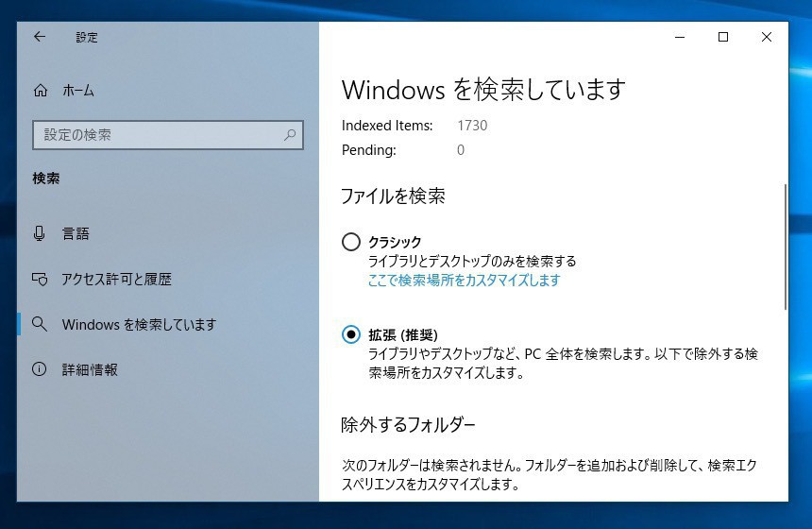The image size is (812, 529).
Task: Click the ファイルを検索 heading
Action: coord(393,196)
